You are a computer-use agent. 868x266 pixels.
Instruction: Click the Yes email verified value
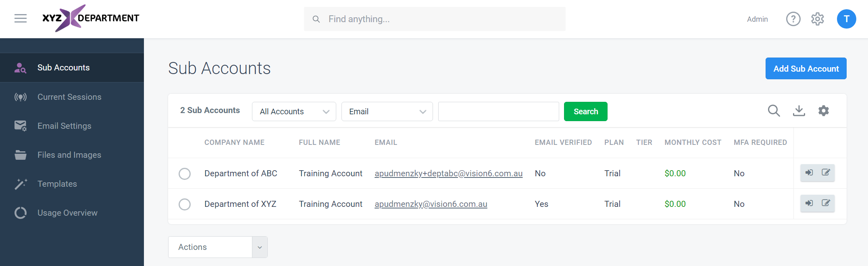[541, 204]
